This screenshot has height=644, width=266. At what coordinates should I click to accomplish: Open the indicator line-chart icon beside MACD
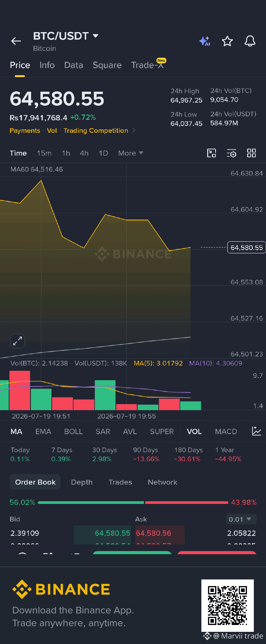[x=256, y=431]
